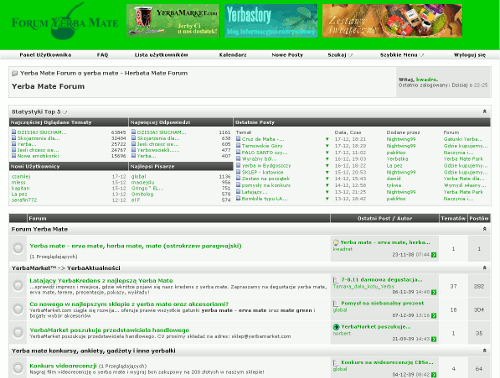Viewport: 500px width, 378px height.
Task: Click status icon of Konkurs videorecenzji forum
Action: pos(18,368)
